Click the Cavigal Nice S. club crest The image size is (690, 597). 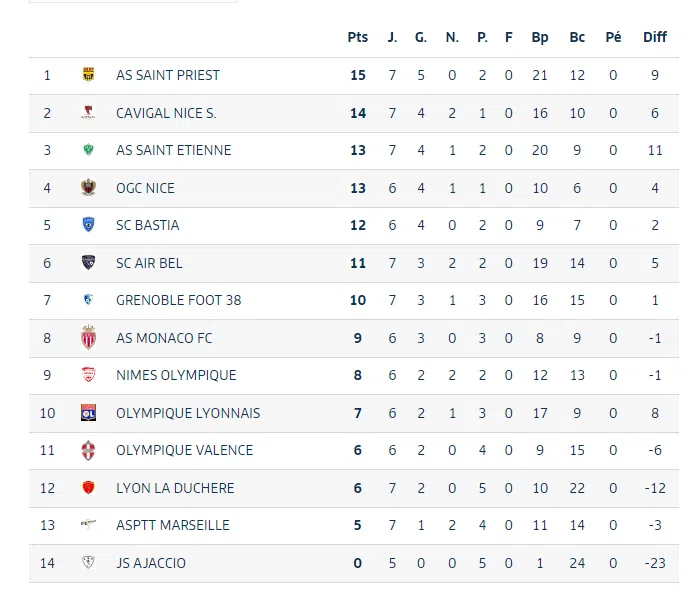(88, 113)
